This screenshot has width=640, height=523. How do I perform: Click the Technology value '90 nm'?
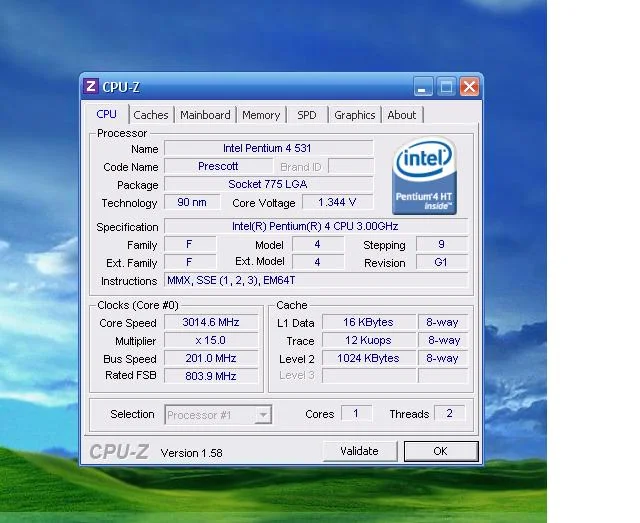[x=192, y=202]
